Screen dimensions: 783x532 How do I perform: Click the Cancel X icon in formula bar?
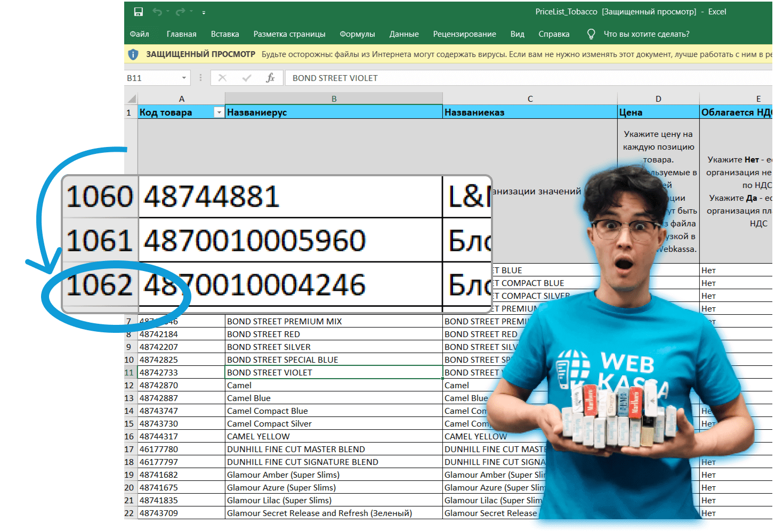tap(222, 78)
